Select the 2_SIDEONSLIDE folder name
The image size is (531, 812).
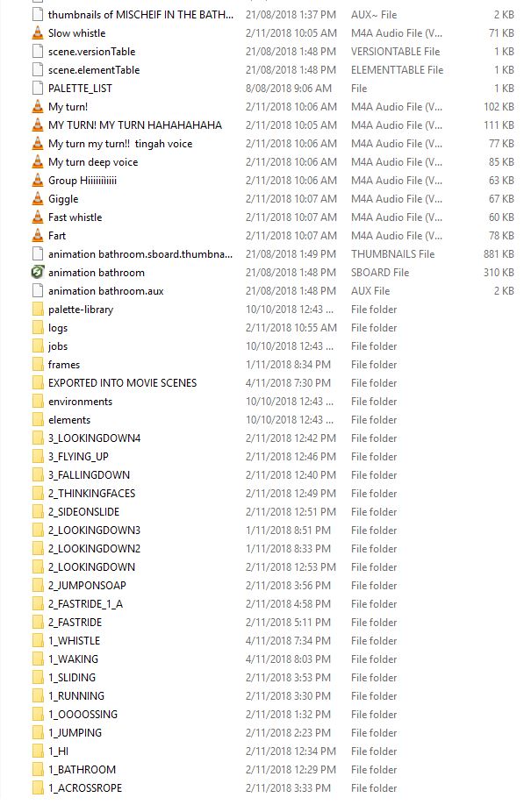(84, 512)
